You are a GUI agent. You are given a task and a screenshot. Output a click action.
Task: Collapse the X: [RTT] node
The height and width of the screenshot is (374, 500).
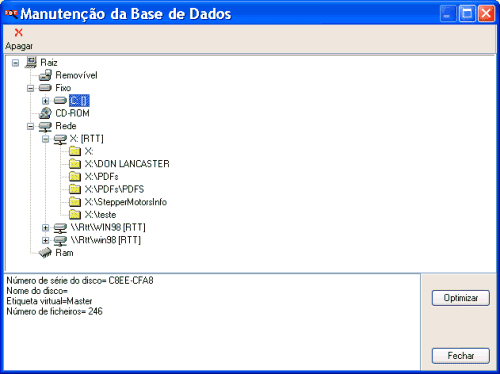pyautogui.click(x=46, y=139)
